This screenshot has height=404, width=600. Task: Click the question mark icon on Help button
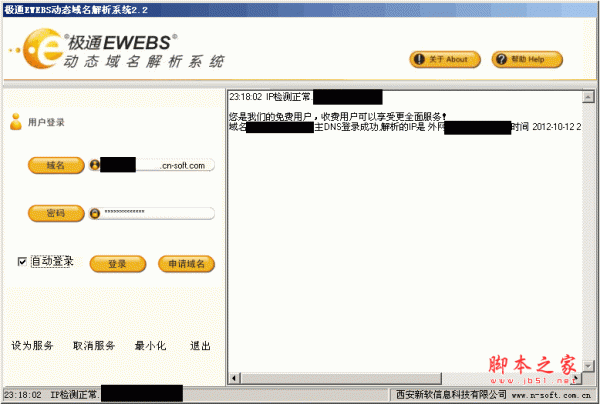(501, 59)
